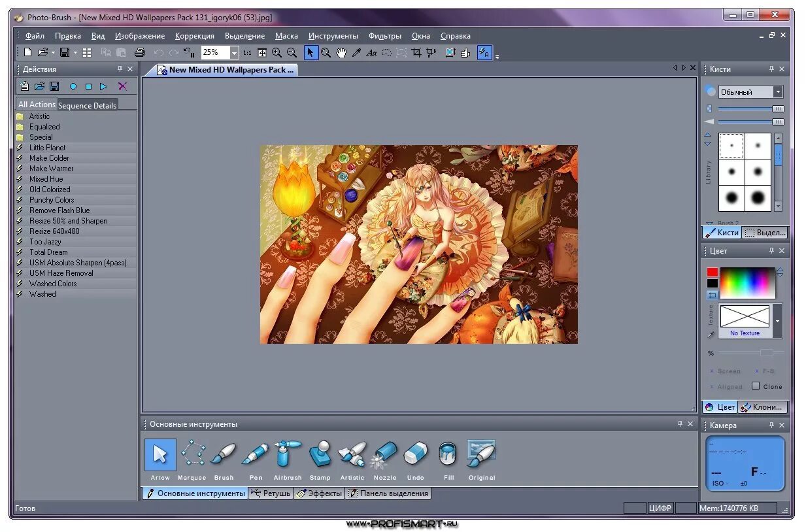Toggle the Clone checkbox
Screen dimensions: 806x532
point(756,386)
